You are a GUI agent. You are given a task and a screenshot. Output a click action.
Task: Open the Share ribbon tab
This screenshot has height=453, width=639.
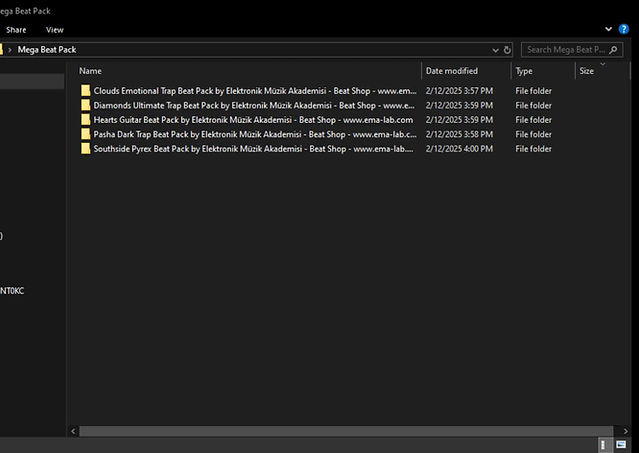[x=16, y=30]
